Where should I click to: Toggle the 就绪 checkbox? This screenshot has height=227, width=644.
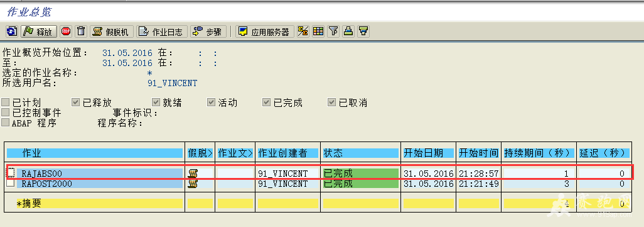click(x=156, y=102)
